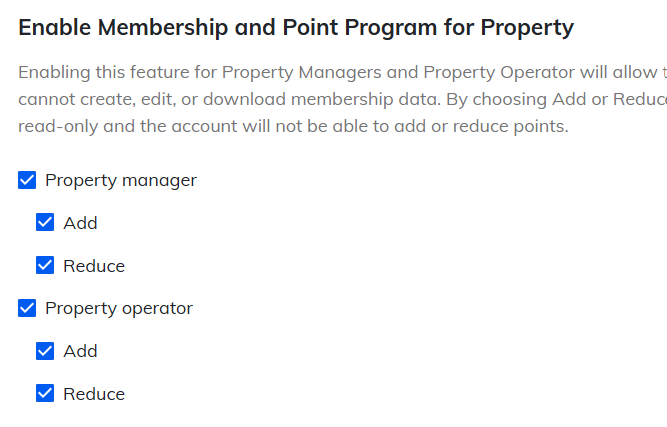Click the Enable Membership and Point Program heading
Screen dimensions: 667x427
point(296,27)
